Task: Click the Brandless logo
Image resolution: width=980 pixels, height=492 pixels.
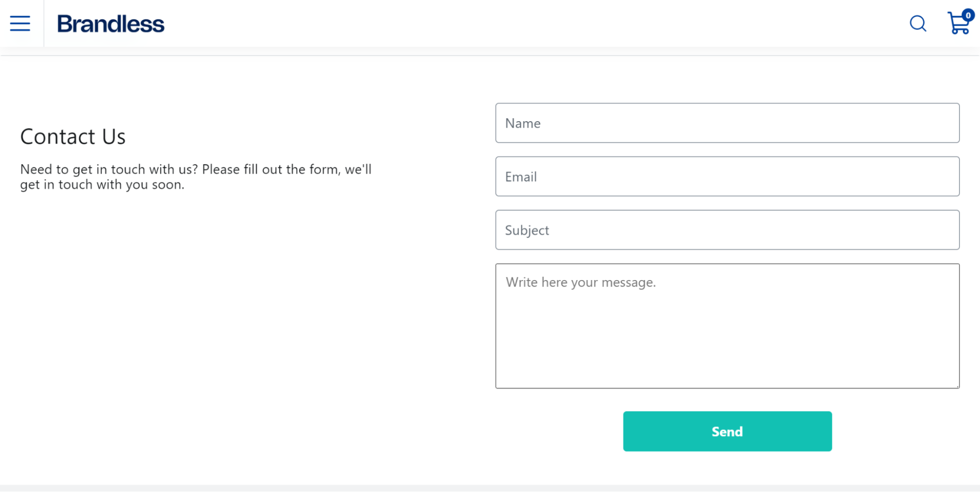Action: tap(111, 24)
